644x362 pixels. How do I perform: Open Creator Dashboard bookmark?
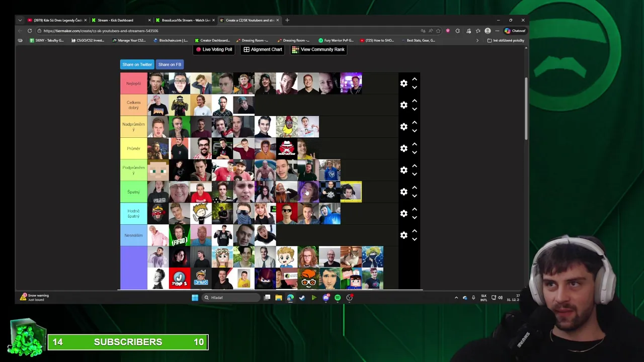[212, 40]
